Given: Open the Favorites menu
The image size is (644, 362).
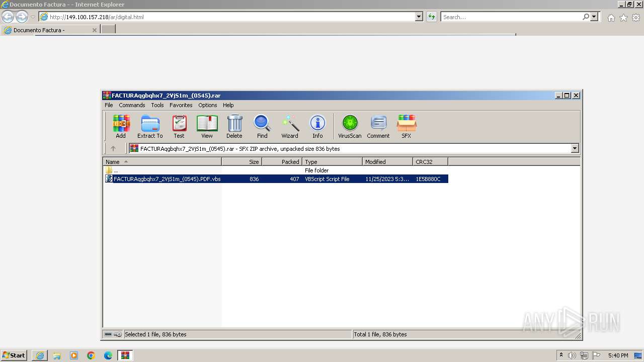Looking at the screenshot, I should click(x=181, y=105).
